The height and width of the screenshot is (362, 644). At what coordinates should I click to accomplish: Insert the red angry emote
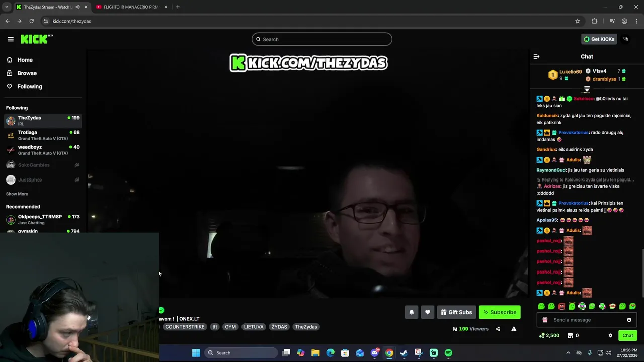click(561, 306)
